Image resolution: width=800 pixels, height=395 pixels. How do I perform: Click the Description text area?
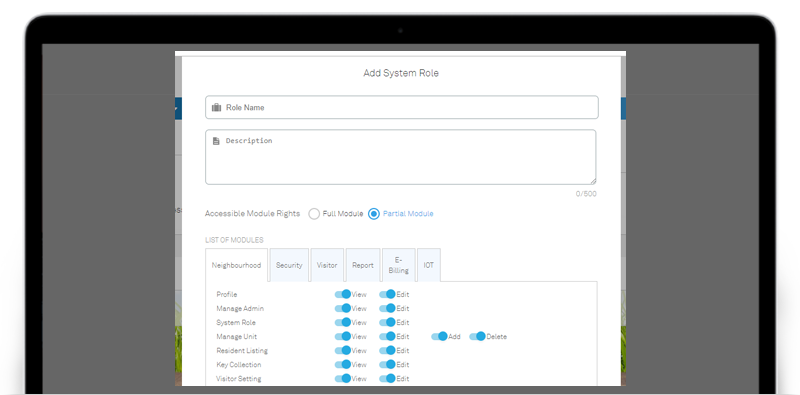tap(401, 157)
